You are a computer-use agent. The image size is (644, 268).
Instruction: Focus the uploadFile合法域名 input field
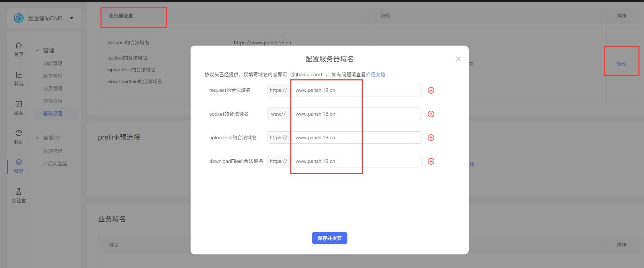tap(356, 137)
